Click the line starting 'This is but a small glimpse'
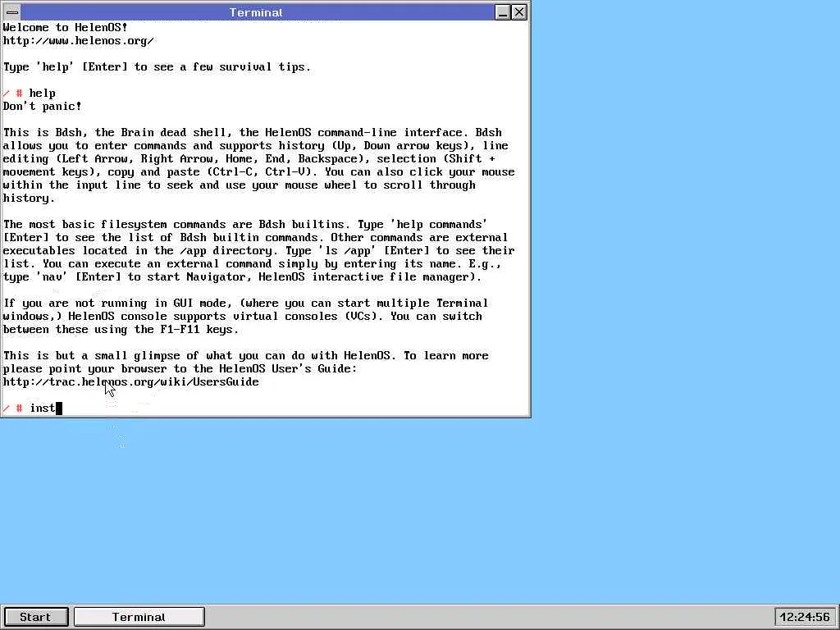 (245, 356)
